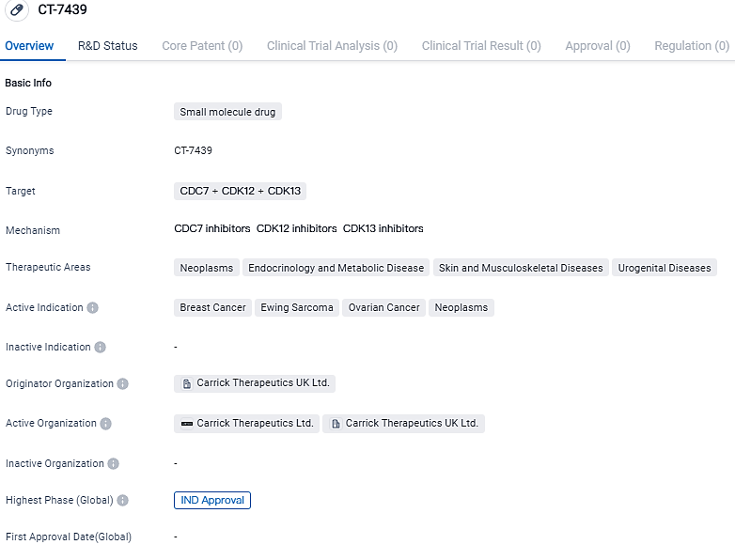
Task: Select the Ewing Sarcoma indication tag
Action: (297, 307)
